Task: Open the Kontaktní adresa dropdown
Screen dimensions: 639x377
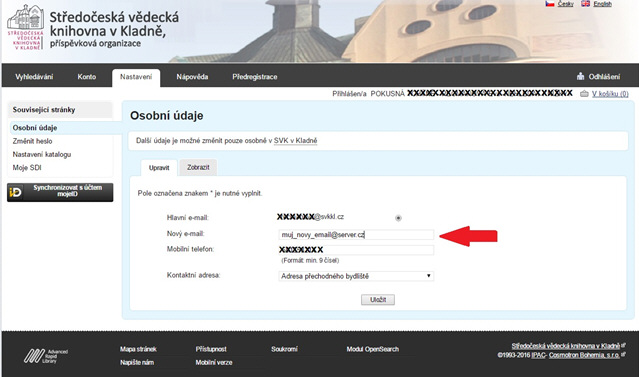Action: click(x=356, y=276)
